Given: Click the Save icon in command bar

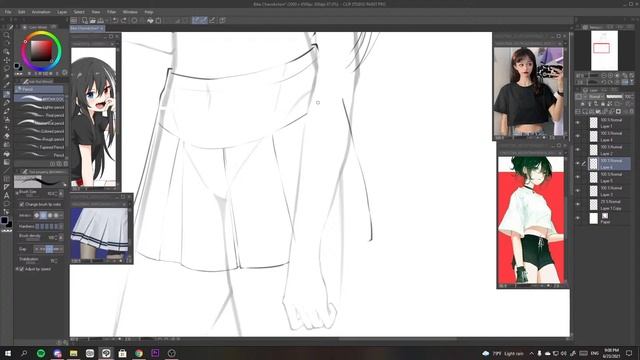Looking at the screenshot, I should pos(100,20).
